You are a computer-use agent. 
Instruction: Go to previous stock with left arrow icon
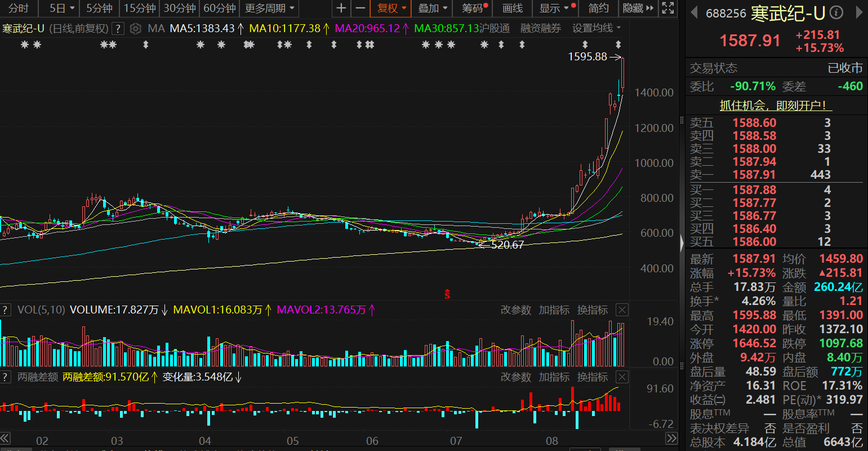(694, 13)
